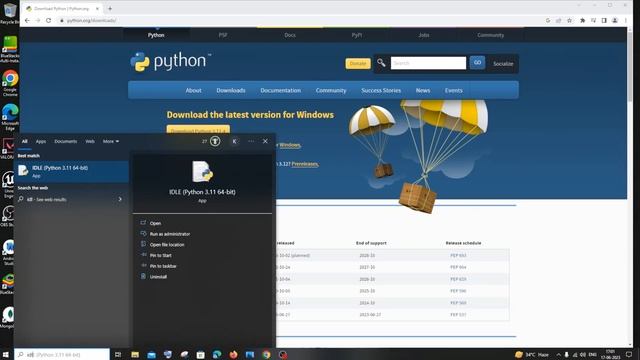Click the weather widget on taskbar
This screenshot has width=640, height=360.
[x=532, y=354]
